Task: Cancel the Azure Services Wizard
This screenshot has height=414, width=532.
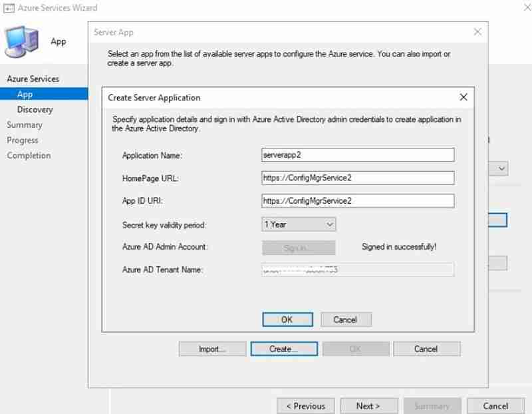Action: (495, 406)
